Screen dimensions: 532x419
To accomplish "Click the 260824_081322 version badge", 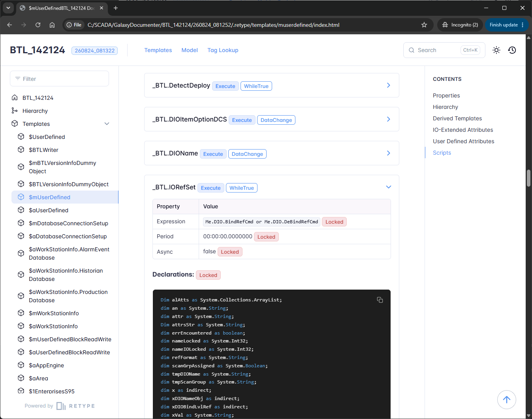I will pyautogui.click(x=95, y=51).
